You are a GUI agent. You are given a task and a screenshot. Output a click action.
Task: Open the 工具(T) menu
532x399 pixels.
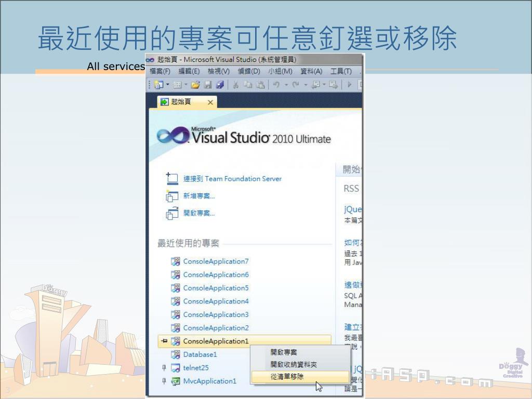[341, 71]
